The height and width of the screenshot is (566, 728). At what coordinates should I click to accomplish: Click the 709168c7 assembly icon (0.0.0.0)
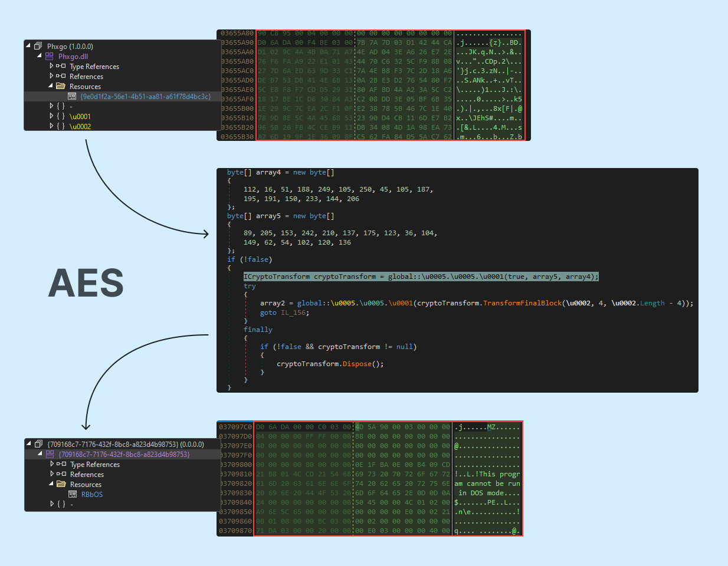click(x=38, y=444)
